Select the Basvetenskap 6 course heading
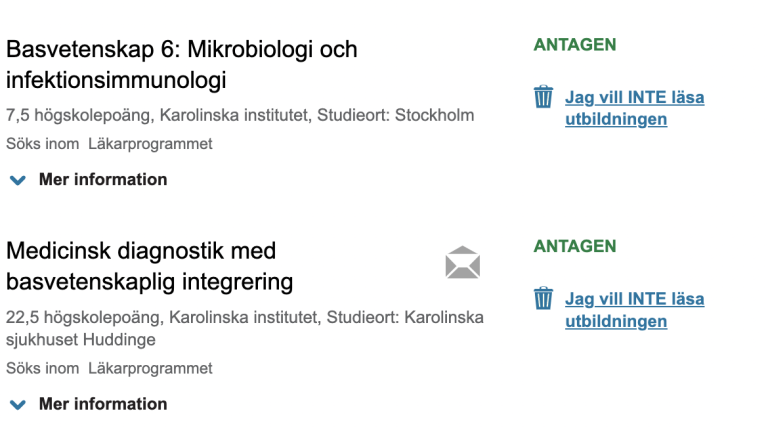 182,65
